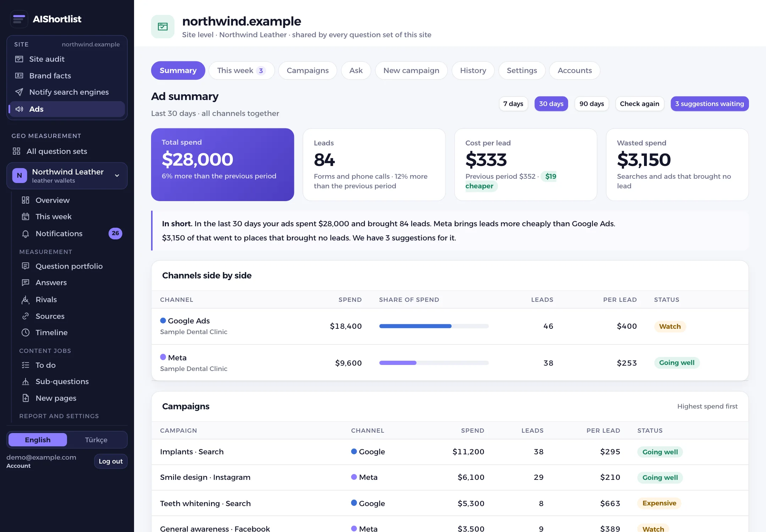
Task: Click the green site-level header icon
Action: pos(163,27)
